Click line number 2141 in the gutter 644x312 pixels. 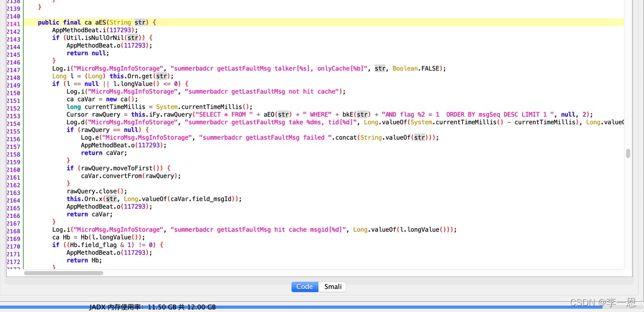coord(13,24)
